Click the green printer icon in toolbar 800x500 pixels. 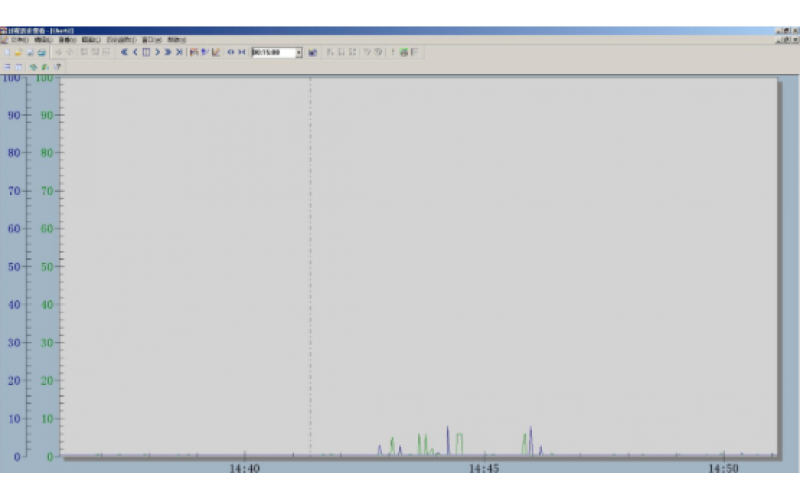[x=404, y=52]
